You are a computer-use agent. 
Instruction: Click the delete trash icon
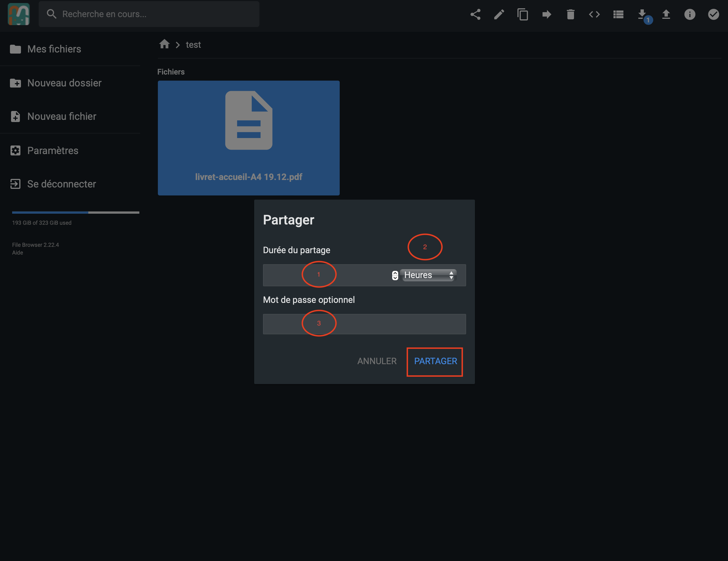(570, 14)
